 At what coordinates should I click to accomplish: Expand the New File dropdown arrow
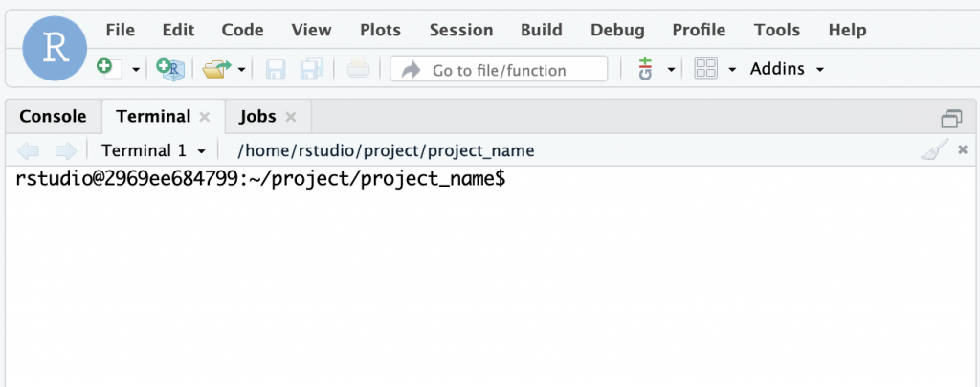[136, 70]
